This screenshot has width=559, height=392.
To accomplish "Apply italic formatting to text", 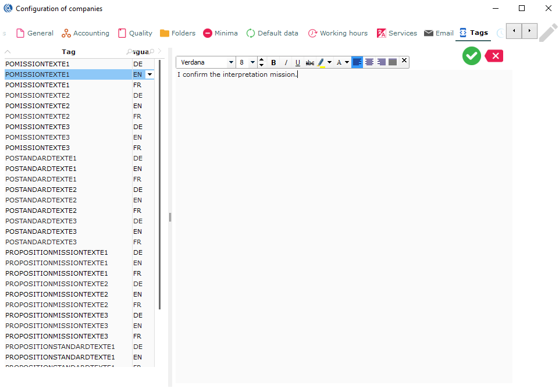I will [x=286, y=63].
